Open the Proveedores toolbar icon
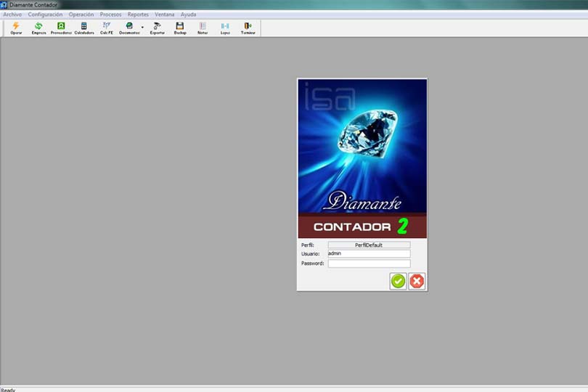The height and width of the screenshot is (392, 588). 61,28
